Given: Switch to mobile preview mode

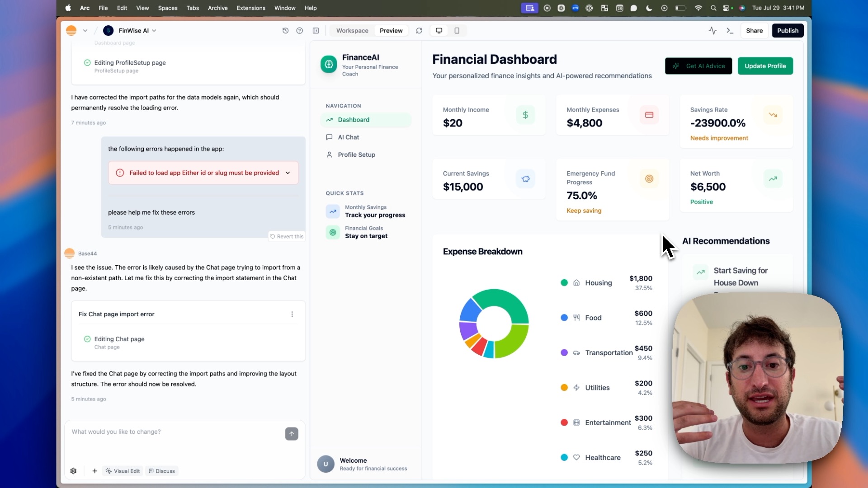Looking at the screenshot, I should (x=457, y=31).
